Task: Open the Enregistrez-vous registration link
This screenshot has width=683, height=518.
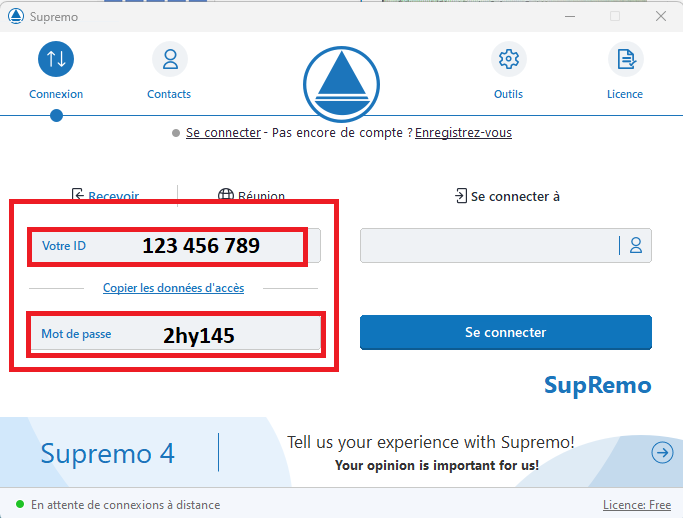Action: (x=463, y=133)
